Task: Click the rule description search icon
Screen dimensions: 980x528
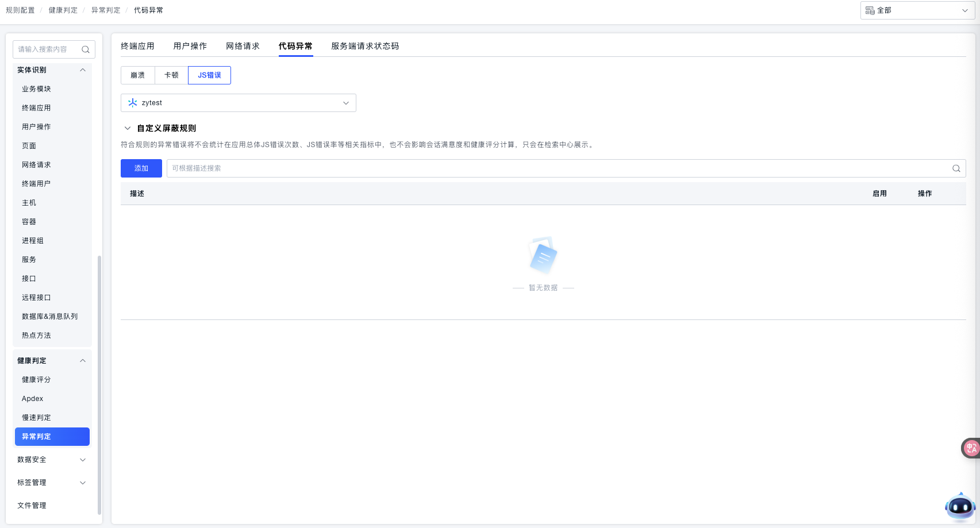Action: point(956,168)
